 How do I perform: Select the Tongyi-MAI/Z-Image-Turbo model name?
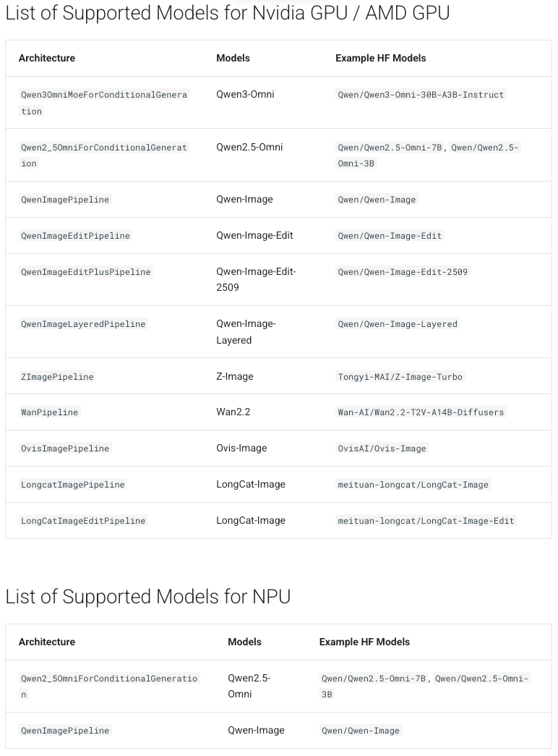[400, 377]
